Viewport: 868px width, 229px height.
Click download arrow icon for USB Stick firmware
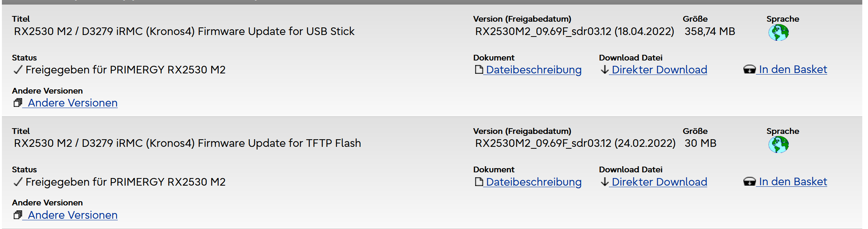pyautogui.click(x=604, y=70)
